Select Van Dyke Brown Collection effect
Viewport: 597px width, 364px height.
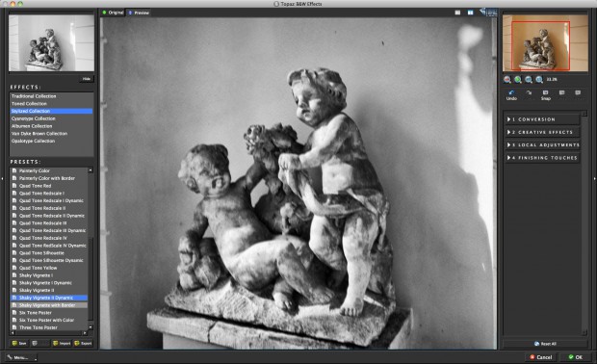click(x=51, y=133)
